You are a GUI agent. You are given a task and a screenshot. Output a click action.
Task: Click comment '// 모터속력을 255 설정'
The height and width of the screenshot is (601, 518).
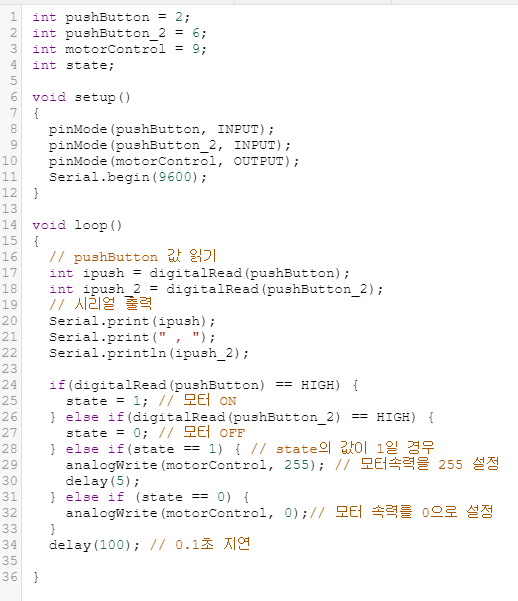click(417, 464)
